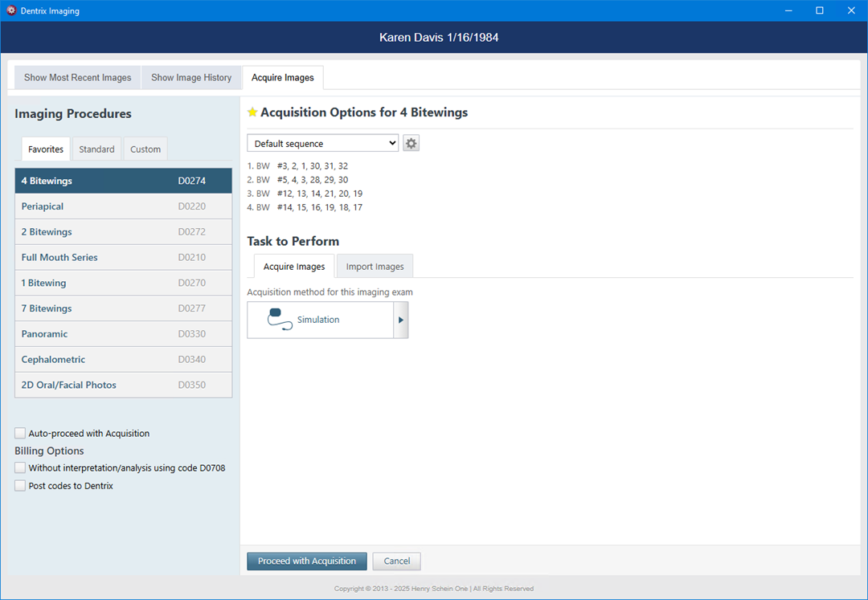Viewport: 868px width, 600px height.
Task: Pick the 7 Bitewings procedure
Action: coord(124,308)
